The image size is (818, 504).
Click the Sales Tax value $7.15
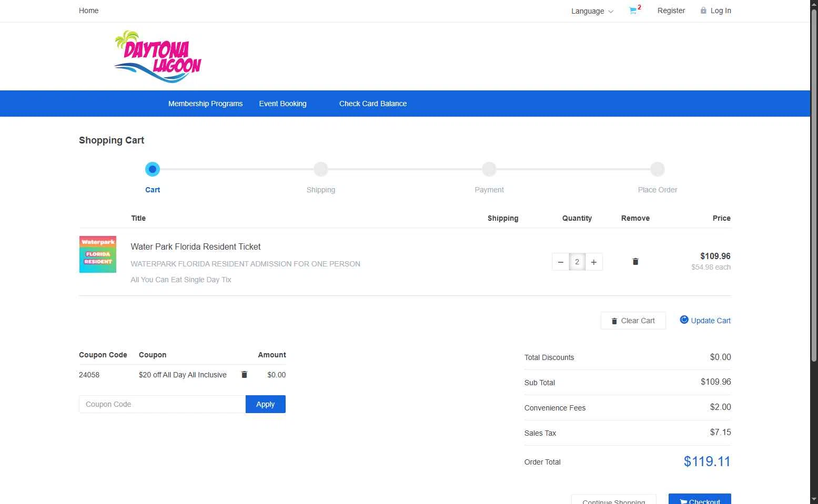(x=721, y=432)
